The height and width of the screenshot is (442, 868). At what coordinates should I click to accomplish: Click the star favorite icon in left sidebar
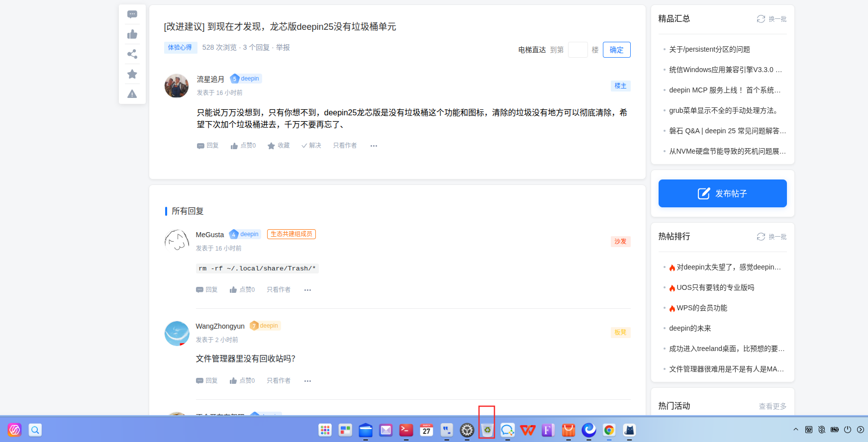click(132, 74)
